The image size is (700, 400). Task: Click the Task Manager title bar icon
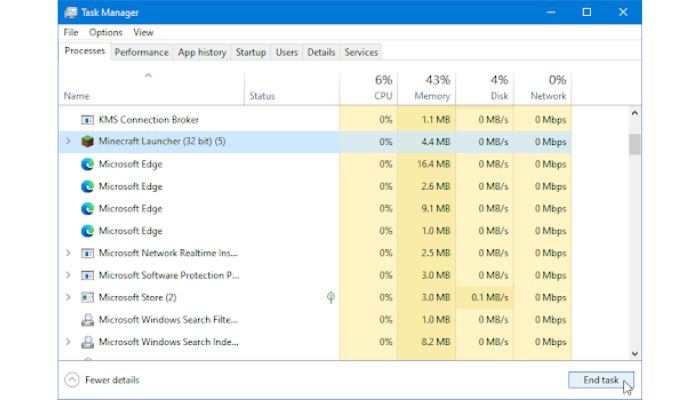pyautogui.click(x=71, y=12)
